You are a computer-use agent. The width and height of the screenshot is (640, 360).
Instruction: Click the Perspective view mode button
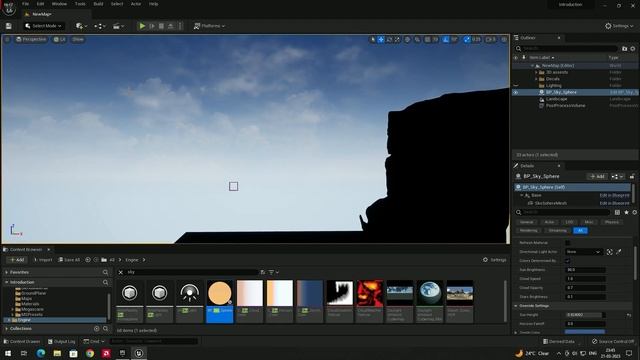31,40
